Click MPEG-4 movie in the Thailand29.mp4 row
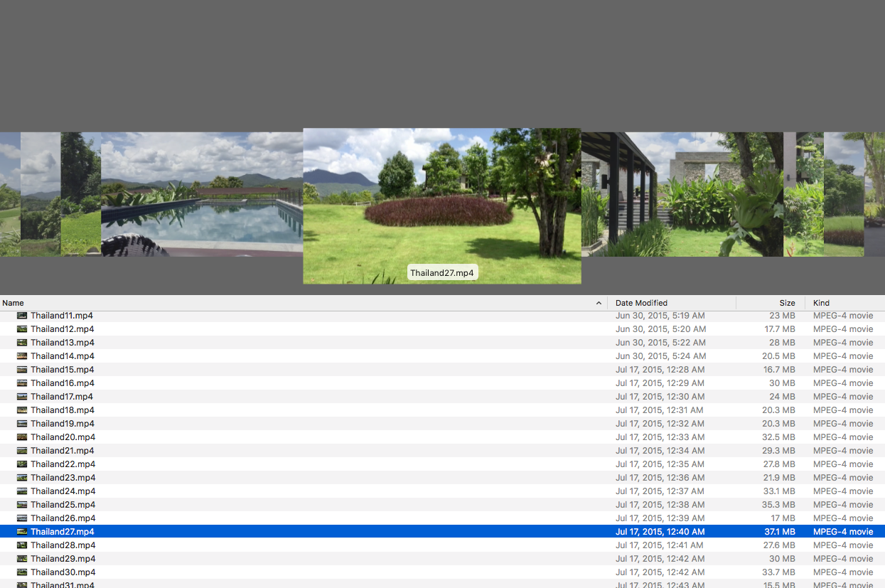Screen dimensions: 885x588 843,559
